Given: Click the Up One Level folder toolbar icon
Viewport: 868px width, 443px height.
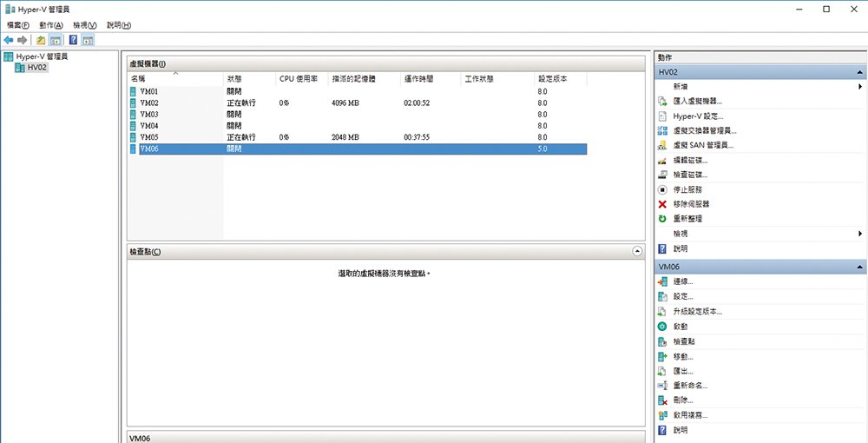Looking at the screenshot, I should pyautogui.click(x=41, y=40).
